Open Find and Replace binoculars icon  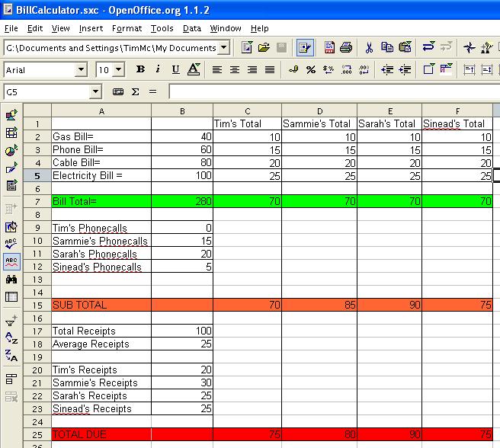point(11,280)
